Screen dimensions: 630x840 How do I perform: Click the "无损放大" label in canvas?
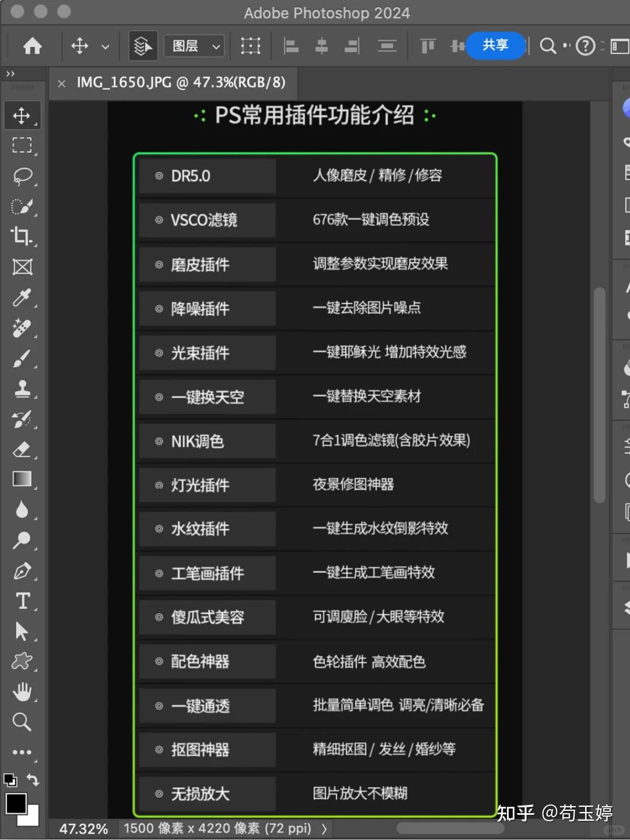(x=200, y=793)
